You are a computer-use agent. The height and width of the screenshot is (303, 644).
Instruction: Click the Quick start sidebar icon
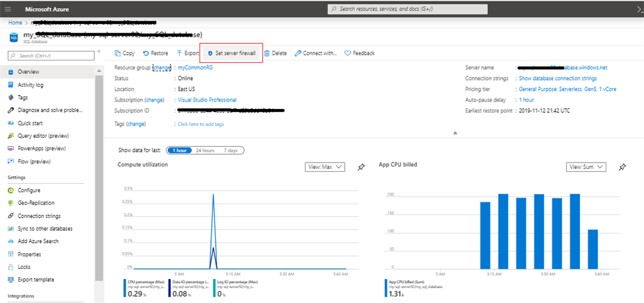11,123
